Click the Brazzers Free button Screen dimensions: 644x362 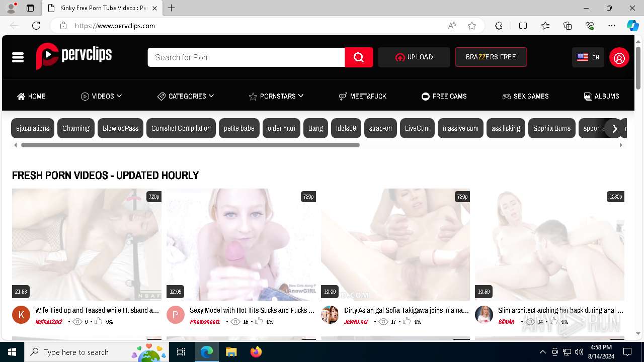coord(491,57)
